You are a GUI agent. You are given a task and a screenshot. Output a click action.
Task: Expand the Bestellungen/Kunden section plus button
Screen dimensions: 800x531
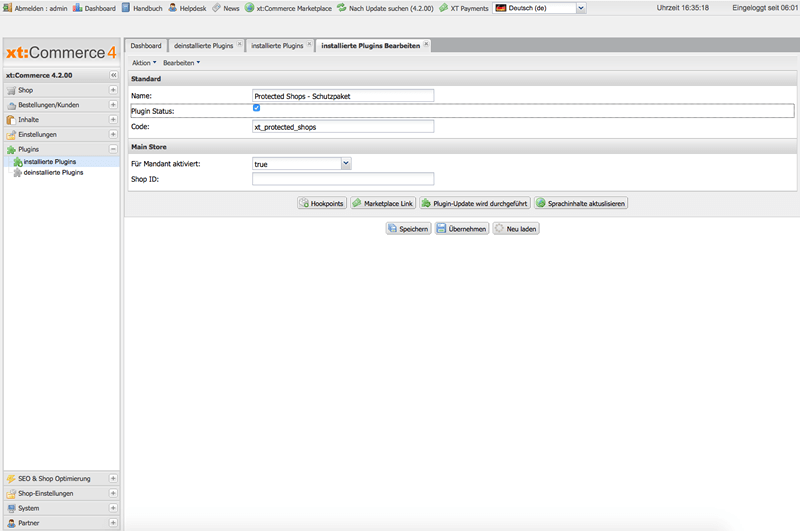point(113,105)
